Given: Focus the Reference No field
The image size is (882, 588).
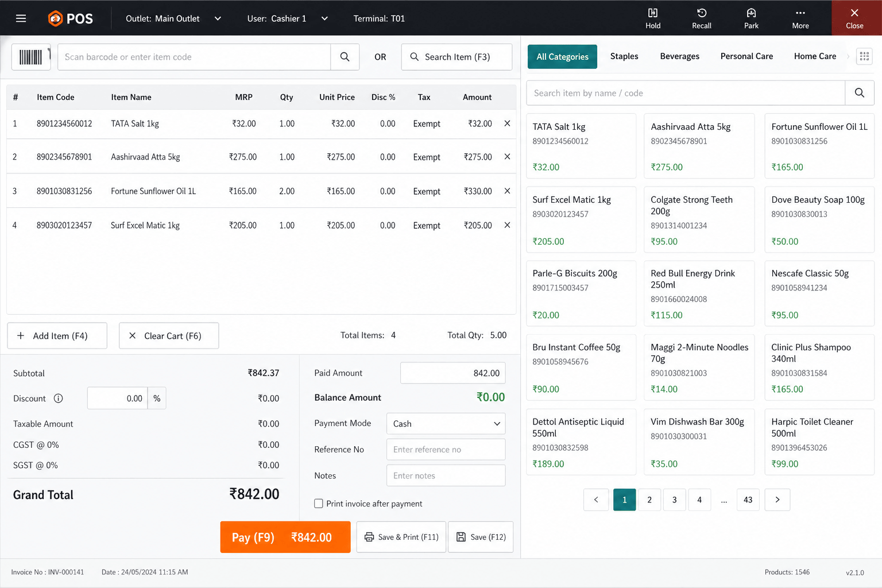Looking at the screenshot, I should (x=446, y=450).
